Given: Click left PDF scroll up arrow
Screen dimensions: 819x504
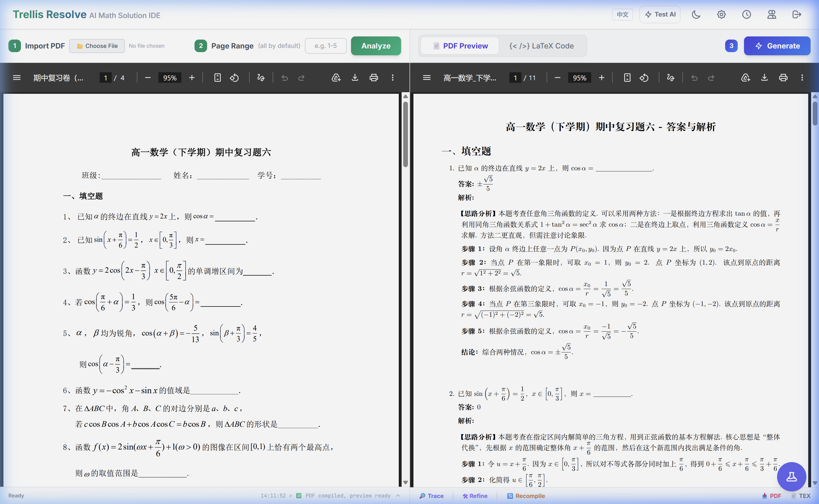Looking at the screenshot, I should coord(405,97).
